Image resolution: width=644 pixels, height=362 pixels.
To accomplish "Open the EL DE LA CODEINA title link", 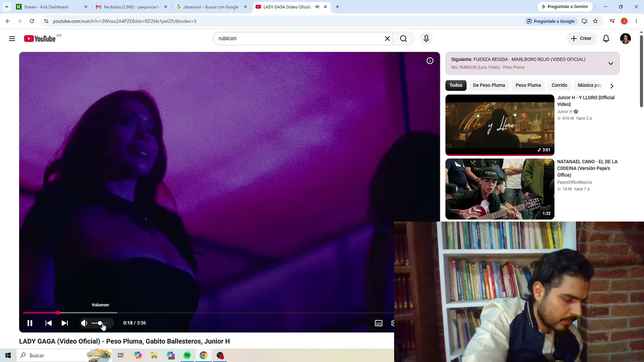I will point(587,168).
